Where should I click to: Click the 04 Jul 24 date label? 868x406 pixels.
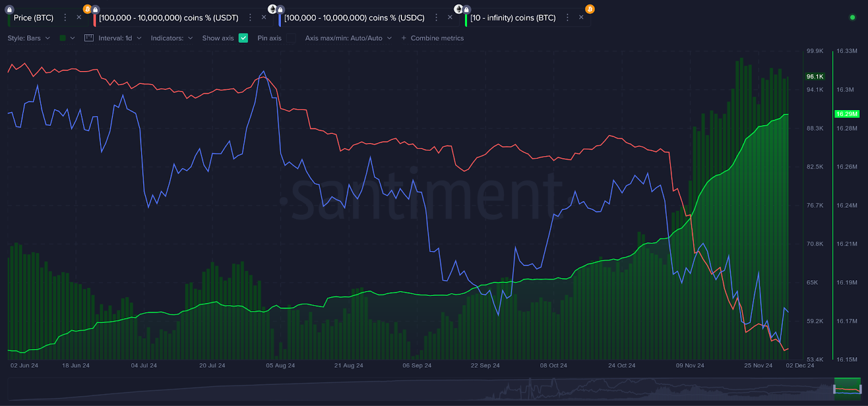pos(144,365)
